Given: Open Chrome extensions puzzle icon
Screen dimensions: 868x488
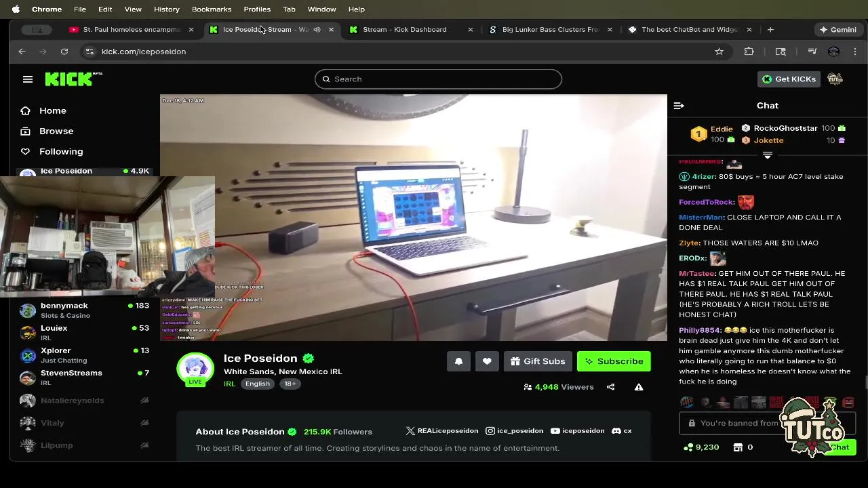Looking at the screenshot, I should (749, 52).
